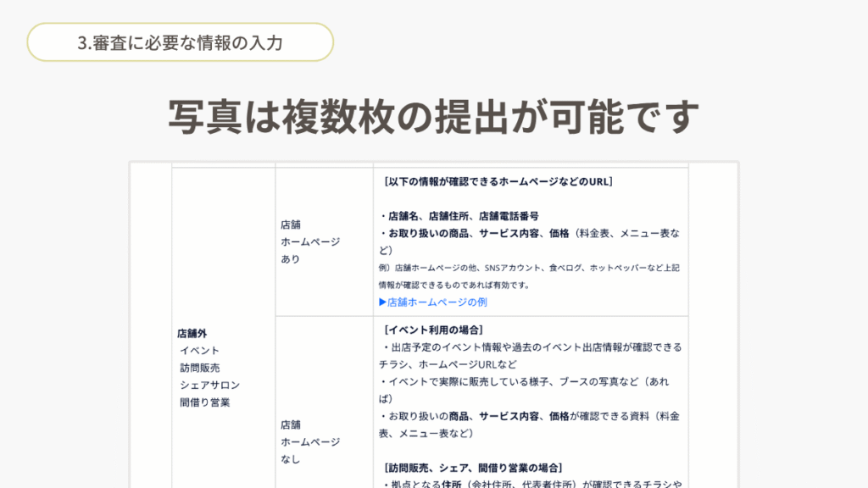This screenshot has height=488, width=868.
Task: Click the 店舗名、店舗住所、店舗電話番号 bullet
Action: (x=459, y=216)
